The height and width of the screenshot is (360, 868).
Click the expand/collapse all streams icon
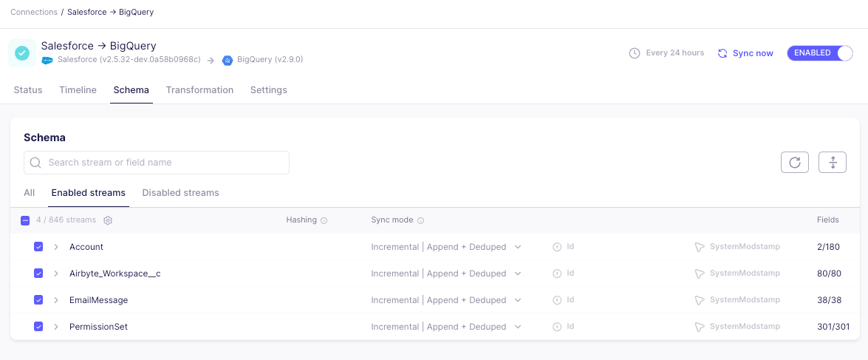tap(833, 163)
